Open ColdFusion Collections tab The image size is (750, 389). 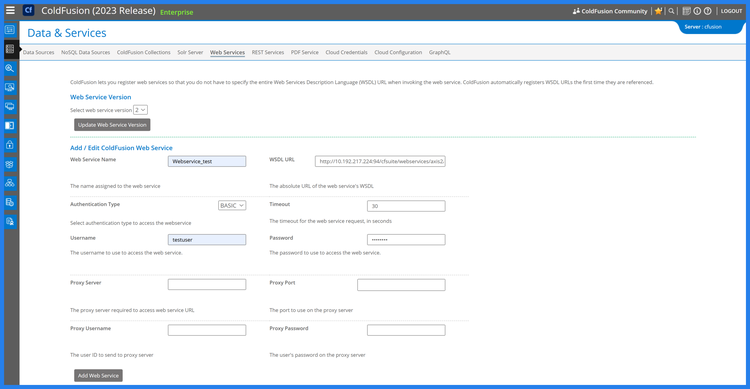[x=143, y=52]
